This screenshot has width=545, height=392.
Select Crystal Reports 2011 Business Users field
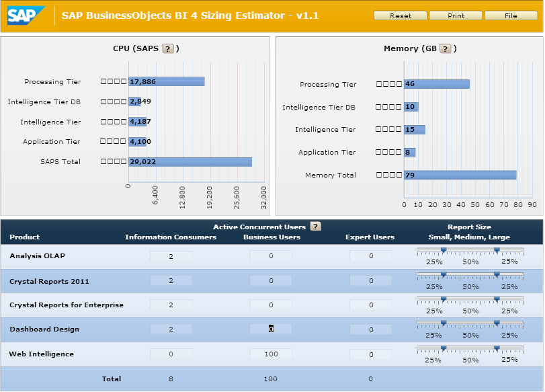point(271,280)
